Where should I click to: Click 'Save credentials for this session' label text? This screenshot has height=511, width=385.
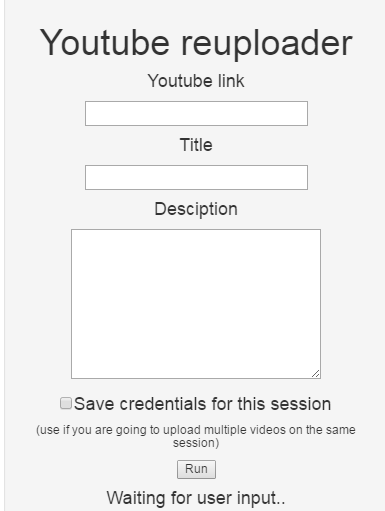[202, 404]
